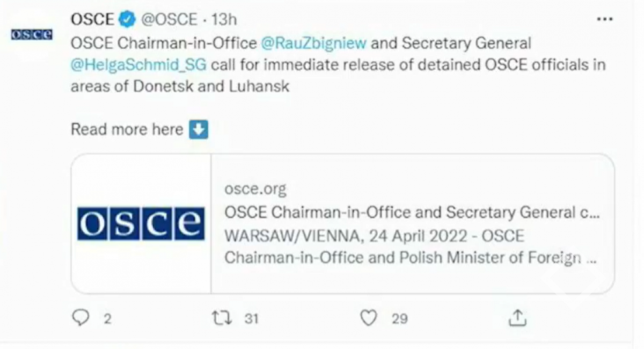Viewport: 644px width, 349px height.
Task: Click the bold OSCE display name
Action: coord(92,20)
